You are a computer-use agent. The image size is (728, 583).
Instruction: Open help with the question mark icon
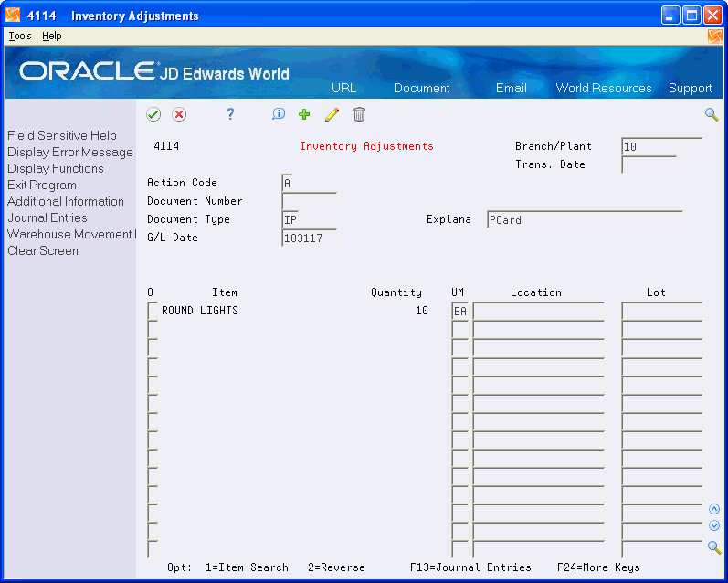coord(230,114)
